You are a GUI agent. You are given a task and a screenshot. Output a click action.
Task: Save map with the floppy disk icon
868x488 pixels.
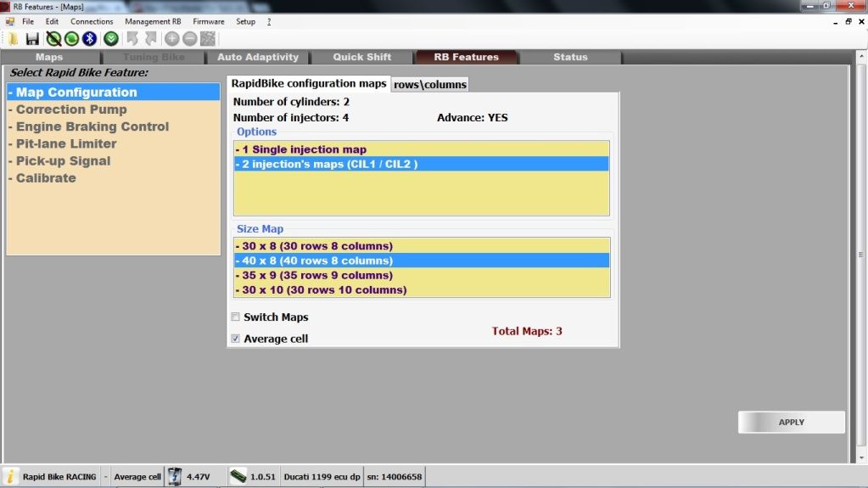coord(32,39)
